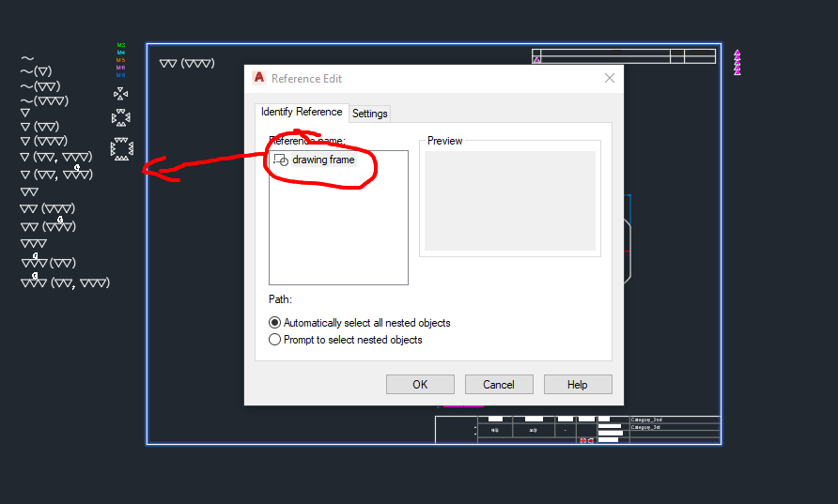Close the Reference Edit dialog
Image resolution: width=838 pixels, height=504 pixels.
[610, 78]
